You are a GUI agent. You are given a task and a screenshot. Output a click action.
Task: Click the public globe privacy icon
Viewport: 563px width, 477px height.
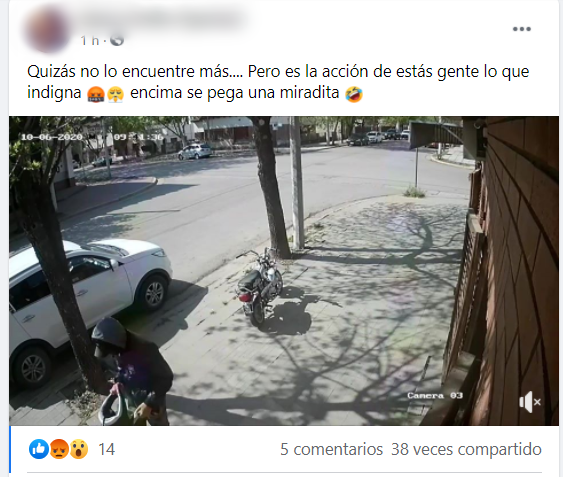click(x=117, y=40)
